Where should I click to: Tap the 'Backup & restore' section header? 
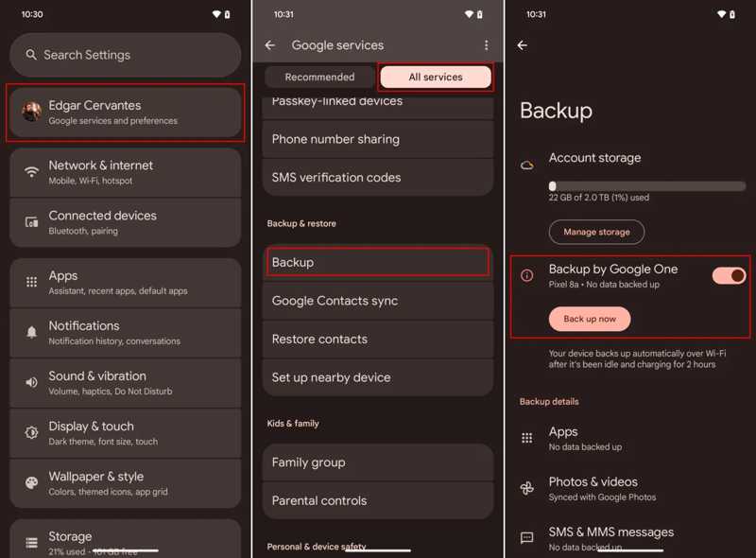click(x=301, y=223)
